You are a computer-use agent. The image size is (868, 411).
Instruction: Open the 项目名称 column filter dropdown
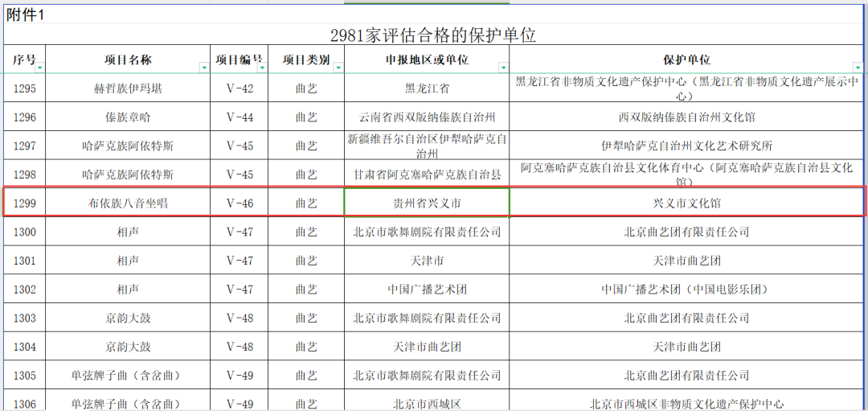coord(204,68)
